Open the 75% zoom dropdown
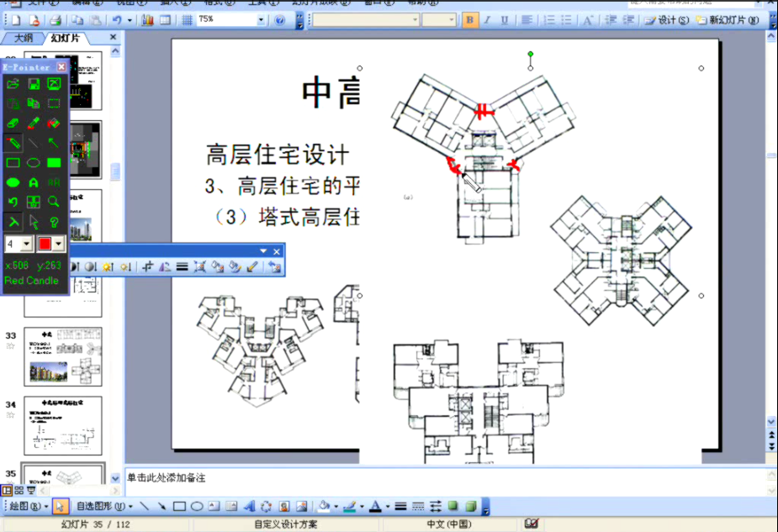 coord(262,20)
